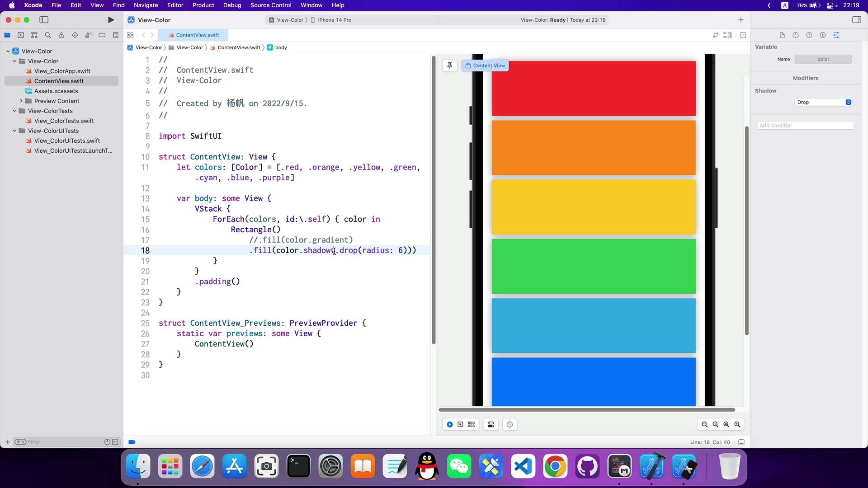The width and height of the screenshot is (868, 488).
Task: Click the plus library button
Action: (x=741, y=20)
